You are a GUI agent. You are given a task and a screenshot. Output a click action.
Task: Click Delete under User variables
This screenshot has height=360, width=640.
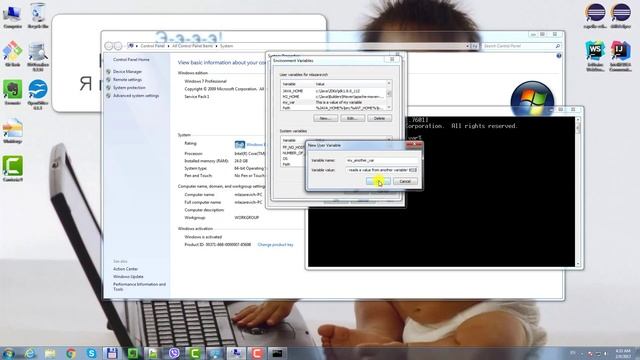point(379,118)
